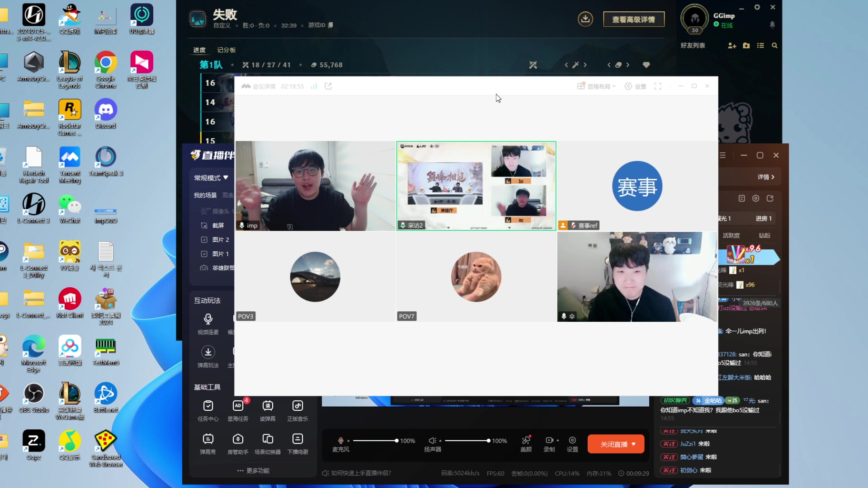Screen dimensions: 868x488
Task: Search friends in League client
Action: 774,46
